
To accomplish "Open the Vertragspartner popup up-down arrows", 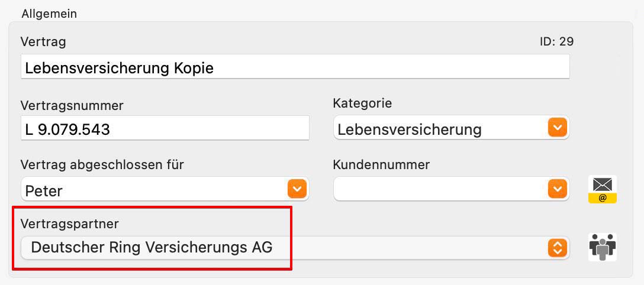I will pyautogui.click(x=558, y=248).
